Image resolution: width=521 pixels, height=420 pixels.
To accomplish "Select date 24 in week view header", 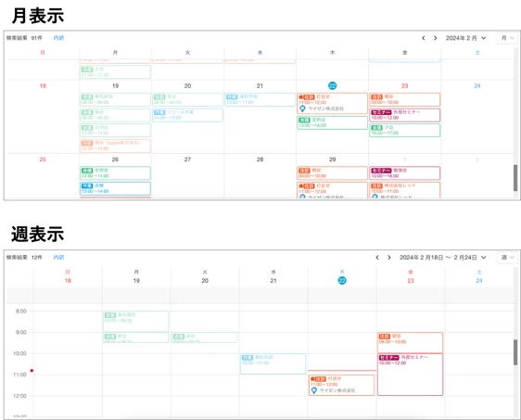I will [x=479, y=281].
